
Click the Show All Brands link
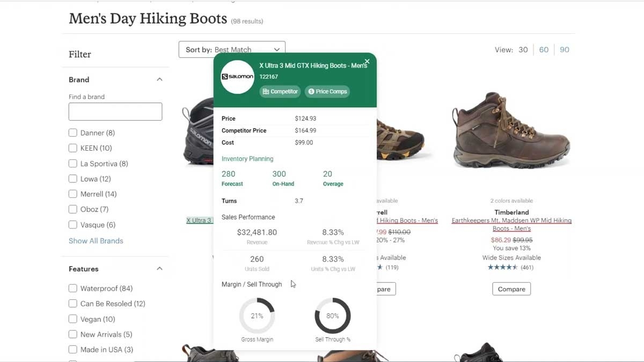(x=96, y=241)
